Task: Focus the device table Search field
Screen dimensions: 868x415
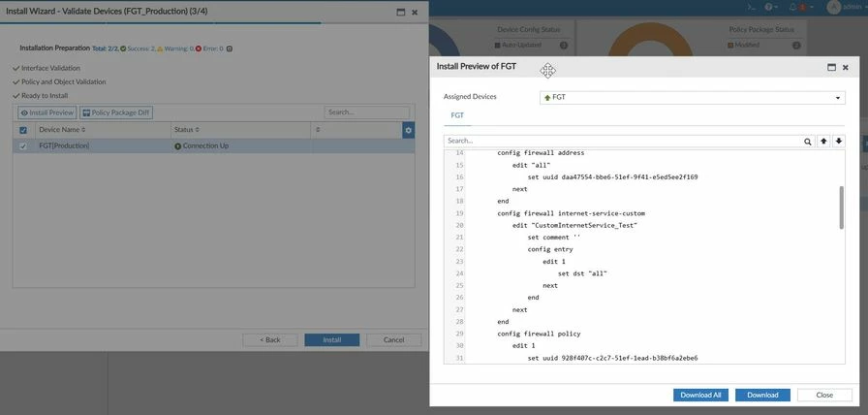Action: [366, 112]
